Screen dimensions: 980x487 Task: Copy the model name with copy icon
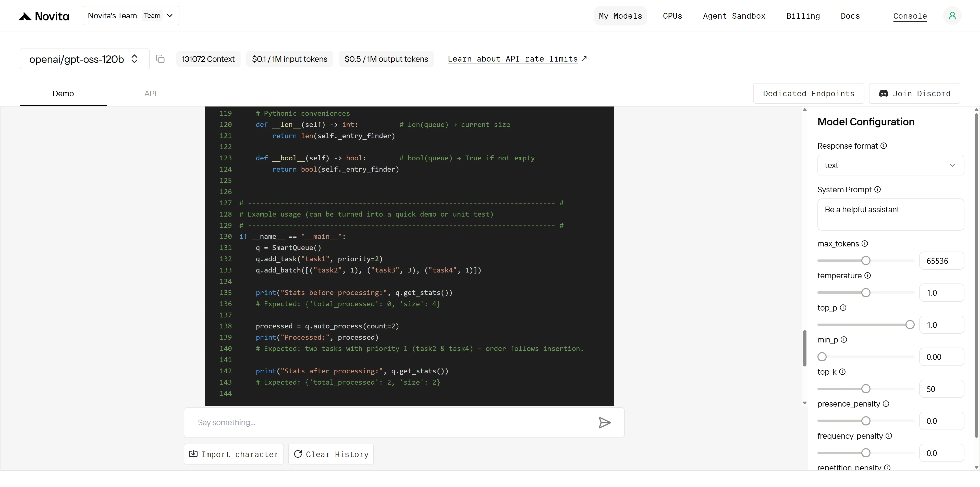[160, 59]
